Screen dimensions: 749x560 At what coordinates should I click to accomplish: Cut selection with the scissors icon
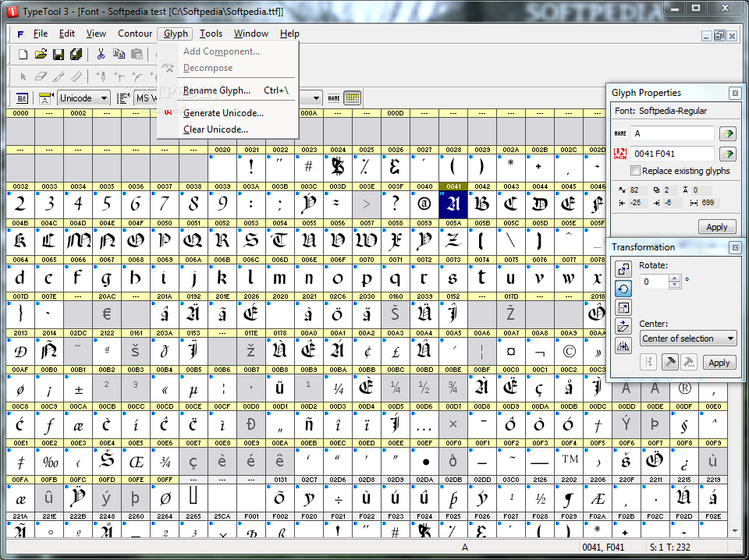[x=101, y=55]
